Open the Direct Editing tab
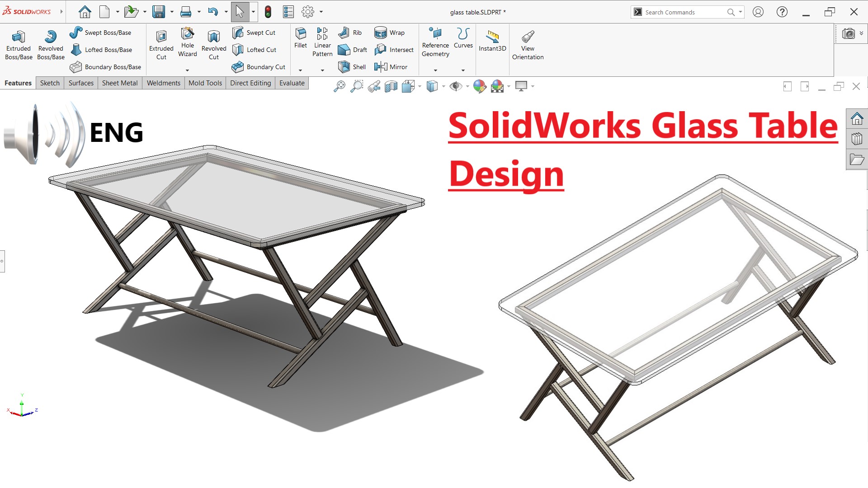 (250, 83)
